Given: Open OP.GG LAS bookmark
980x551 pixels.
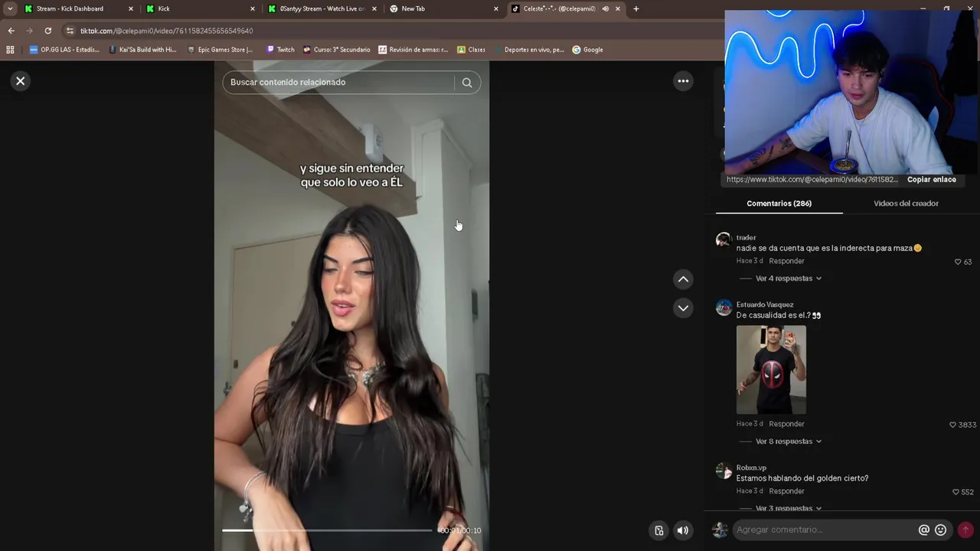Looking at the screenshot, I should (64, 50).
